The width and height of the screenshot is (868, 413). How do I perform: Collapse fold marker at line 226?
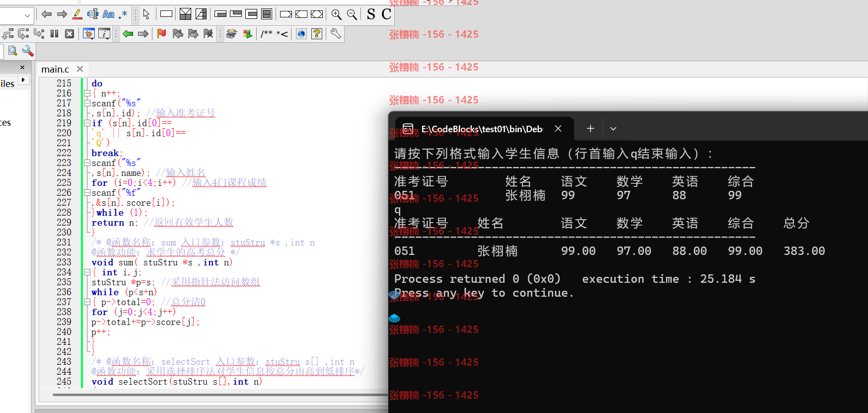87,192
